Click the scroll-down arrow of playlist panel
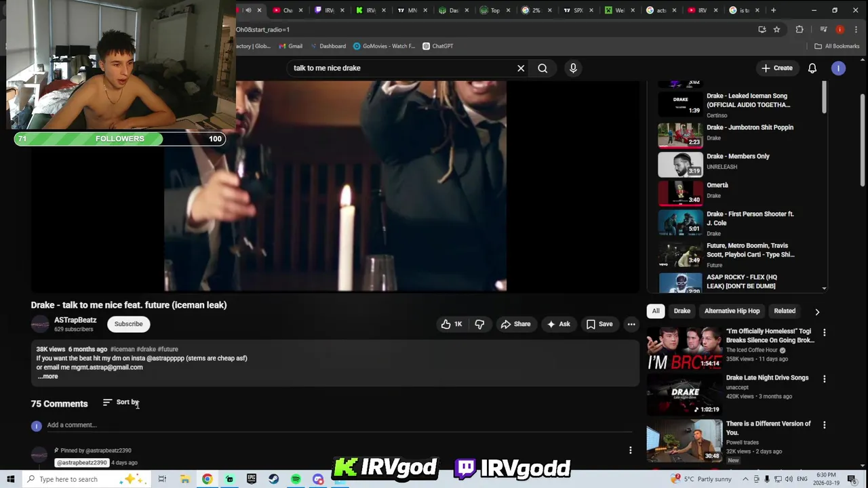This screenshot has height=488, width=868. coord(824,289)
